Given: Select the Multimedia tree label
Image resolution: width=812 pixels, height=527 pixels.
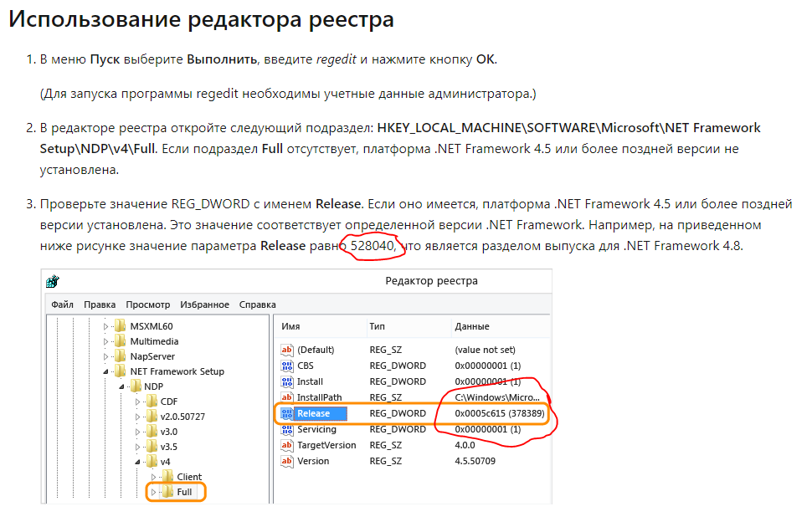Looking at the screenshot, I should coord(154,341).
